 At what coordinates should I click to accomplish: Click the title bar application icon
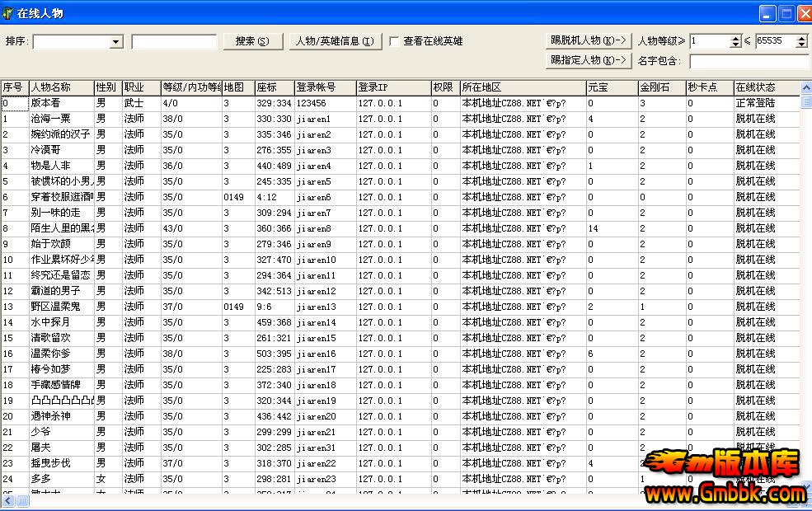10,12
